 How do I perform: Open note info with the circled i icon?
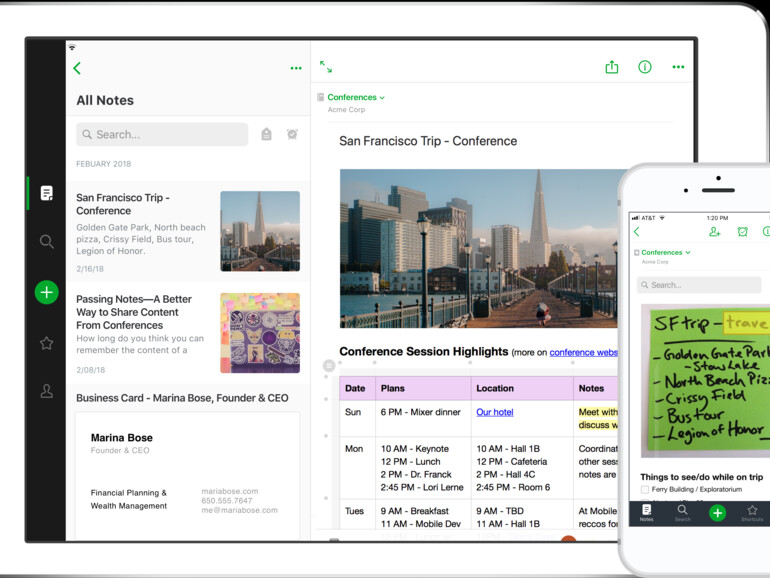[644, 66]
